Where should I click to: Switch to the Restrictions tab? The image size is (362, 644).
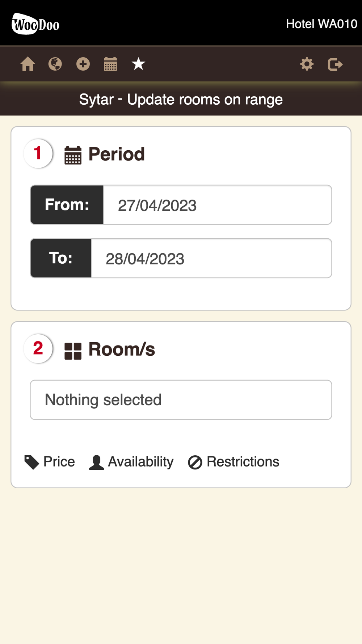[234, 462]
